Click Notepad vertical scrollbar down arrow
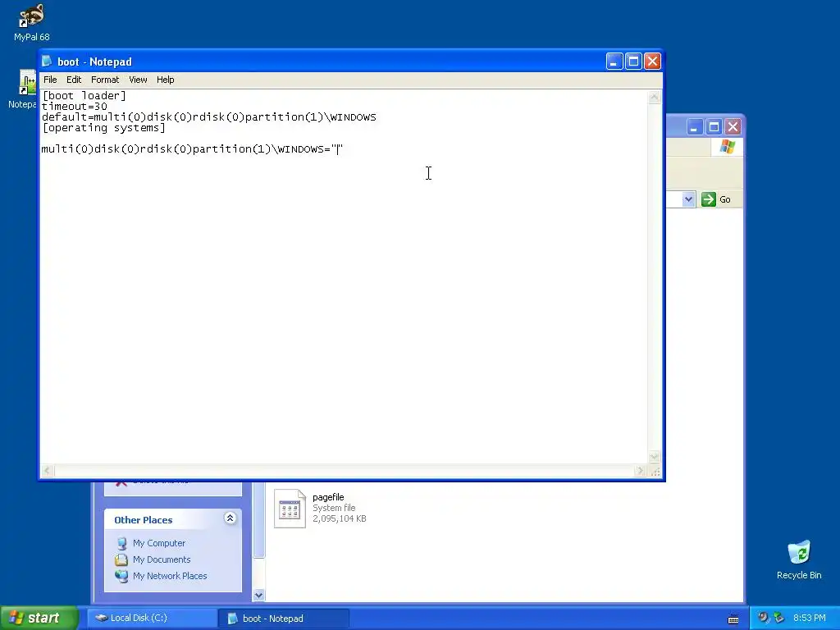This screenshot has width=840, height=630. [654, 457]
